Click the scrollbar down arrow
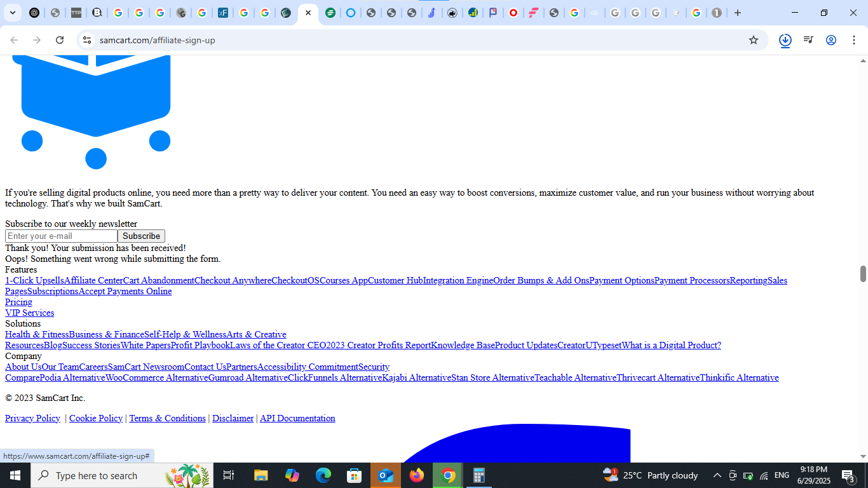Viewport: 868px width, 488px height. tap(863, 456)
